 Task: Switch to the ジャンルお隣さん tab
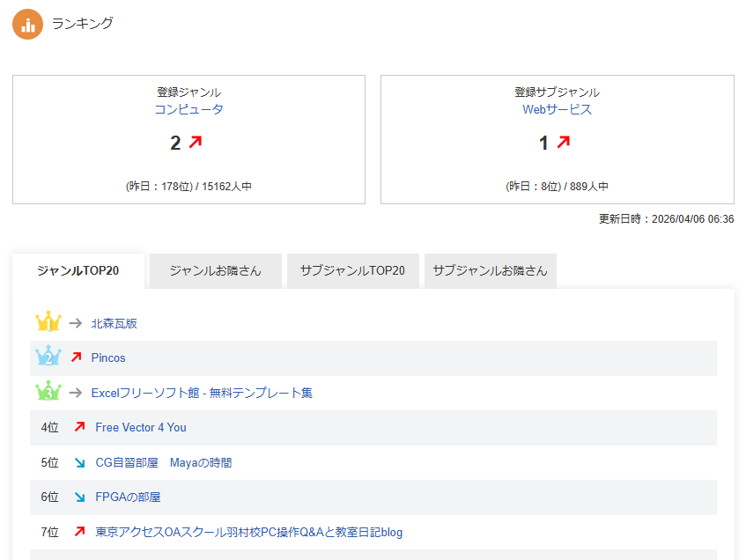pyautogui.click(x=216, y=270)
